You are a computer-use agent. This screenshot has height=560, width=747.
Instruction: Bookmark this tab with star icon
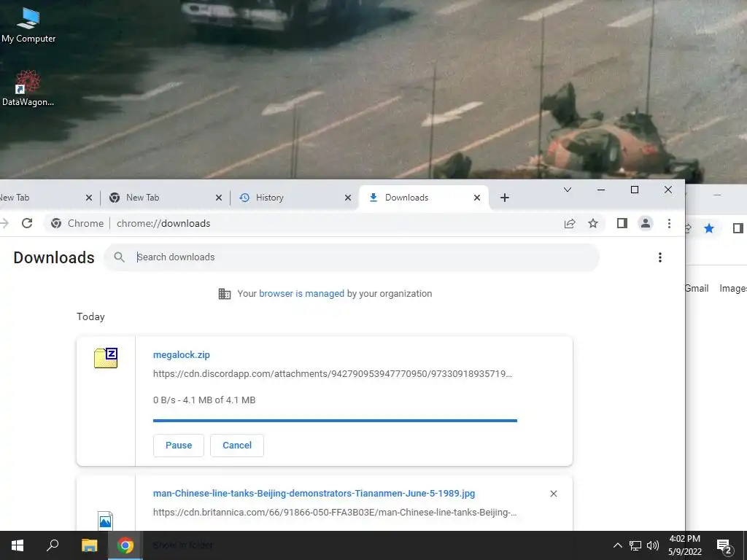(x=592, y=223)
